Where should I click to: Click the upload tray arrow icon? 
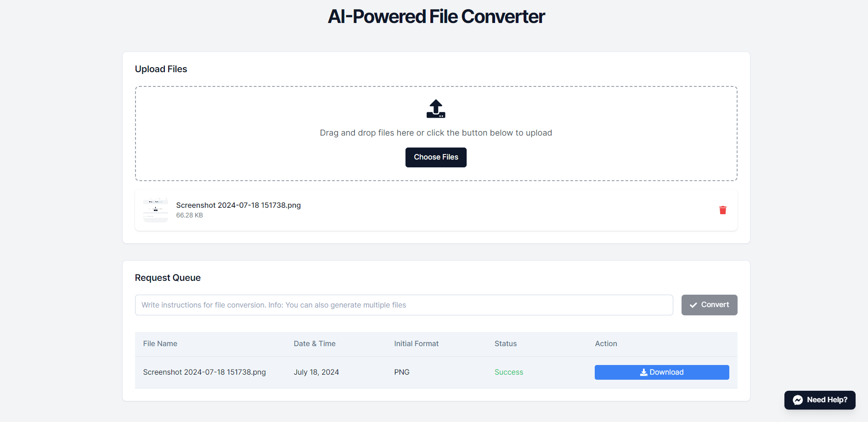[x=436, y=109]
